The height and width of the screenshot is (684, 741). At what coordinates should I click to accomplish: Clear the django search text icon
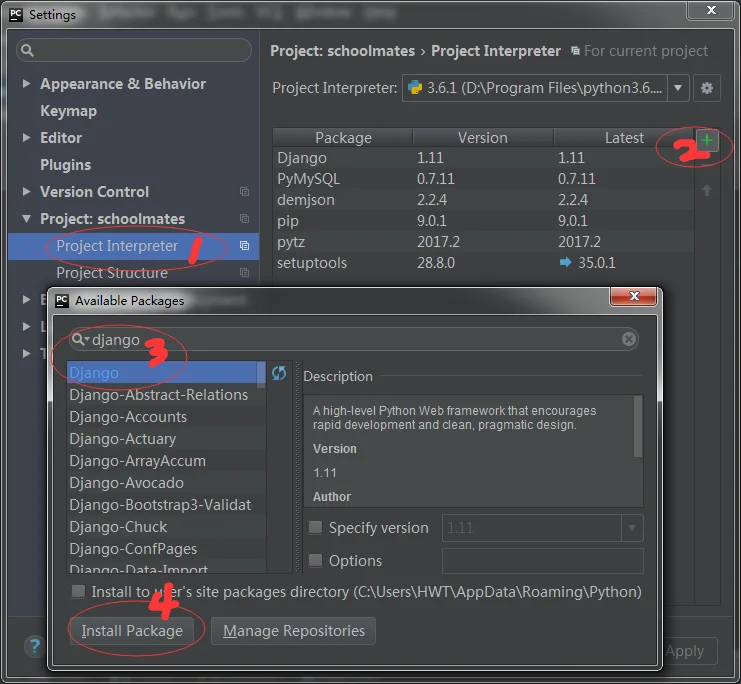(629, 339)
